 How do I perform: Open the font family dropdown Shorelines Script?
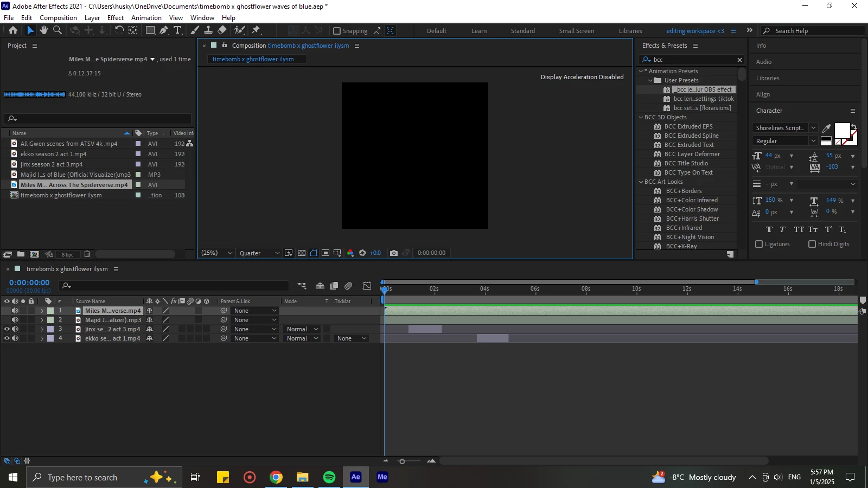785,128
